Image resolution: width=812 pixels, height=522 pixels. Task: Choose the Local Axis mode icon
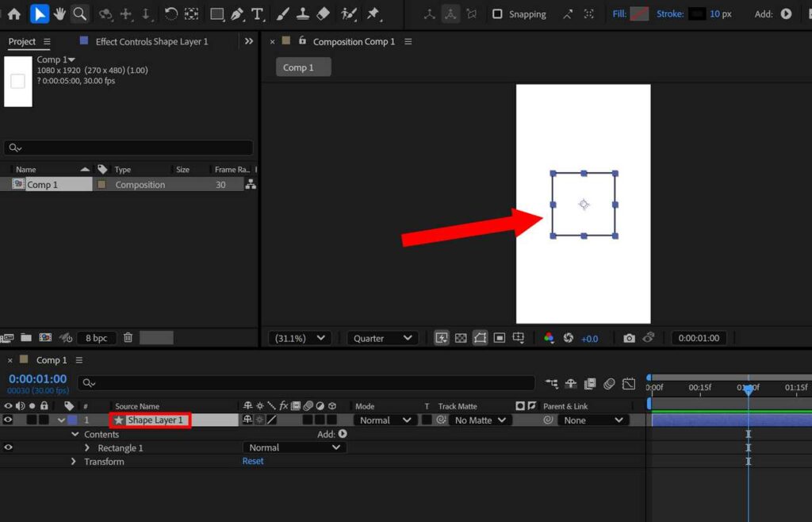[429, 14]
